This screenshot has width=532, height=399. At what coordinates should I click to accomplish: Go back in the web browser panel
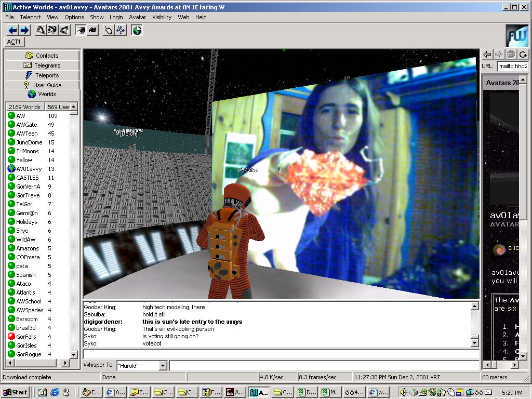click(x=487, y=55)
